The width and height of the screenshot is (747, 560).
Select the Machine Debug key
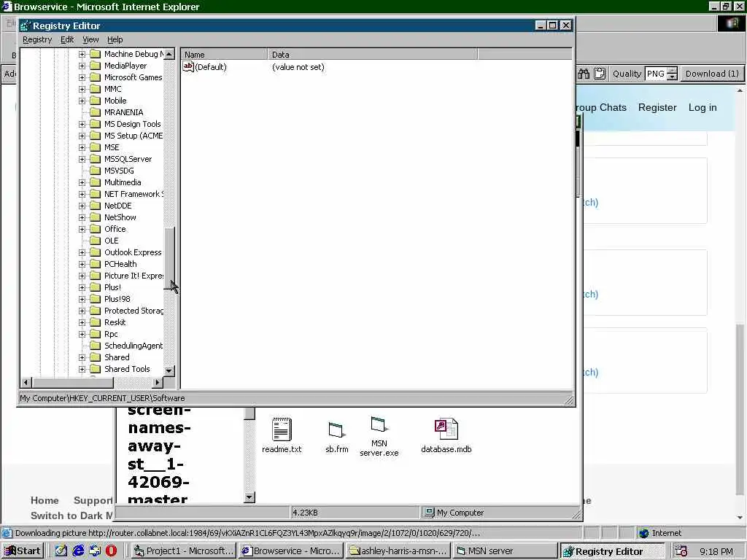click(133, 54)
